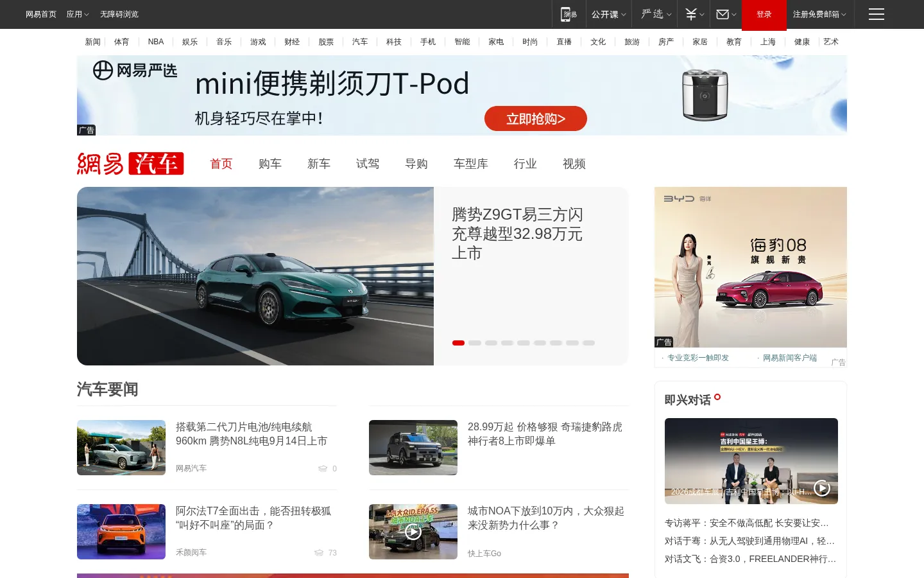Open the NBA channel link
Screen dimensions: 924x578
coord(156,42)
